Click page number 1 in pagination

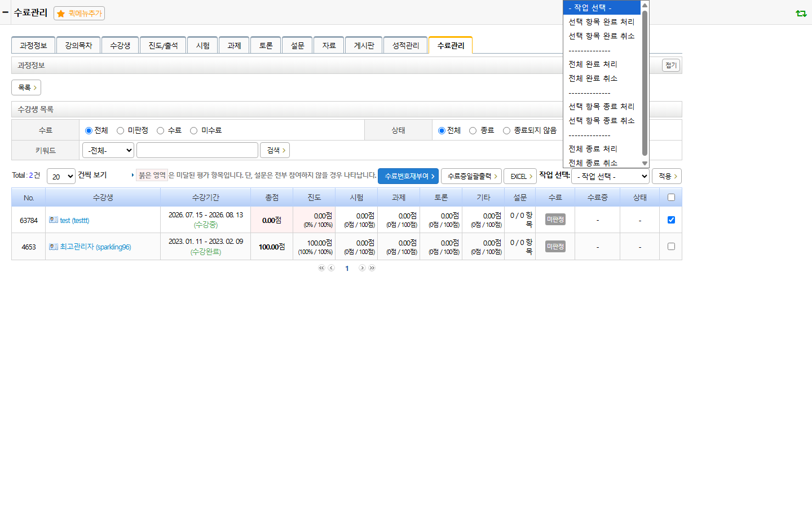347,269
